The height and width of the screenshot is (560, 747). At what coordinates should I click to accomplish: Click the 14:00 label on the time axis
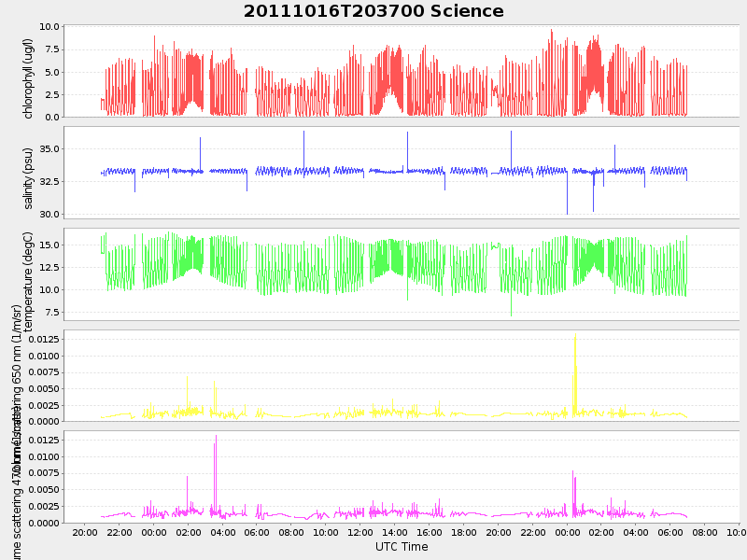pyautogui.click(x=395, y=532)
